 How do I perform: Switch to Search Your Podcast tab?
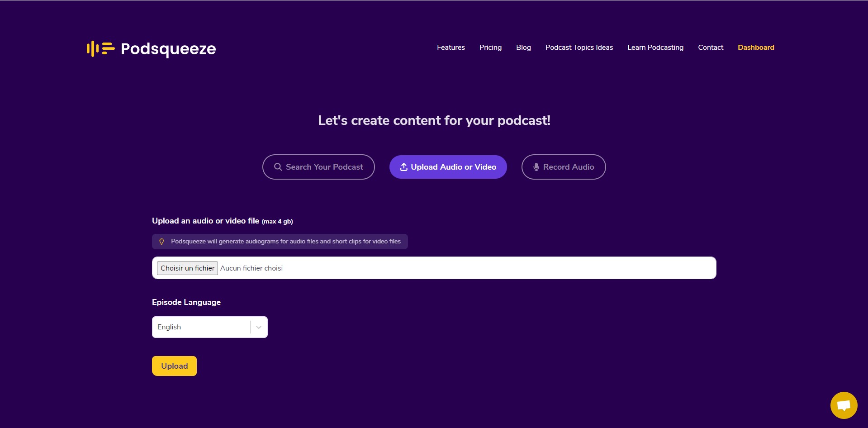pos(318,167)
